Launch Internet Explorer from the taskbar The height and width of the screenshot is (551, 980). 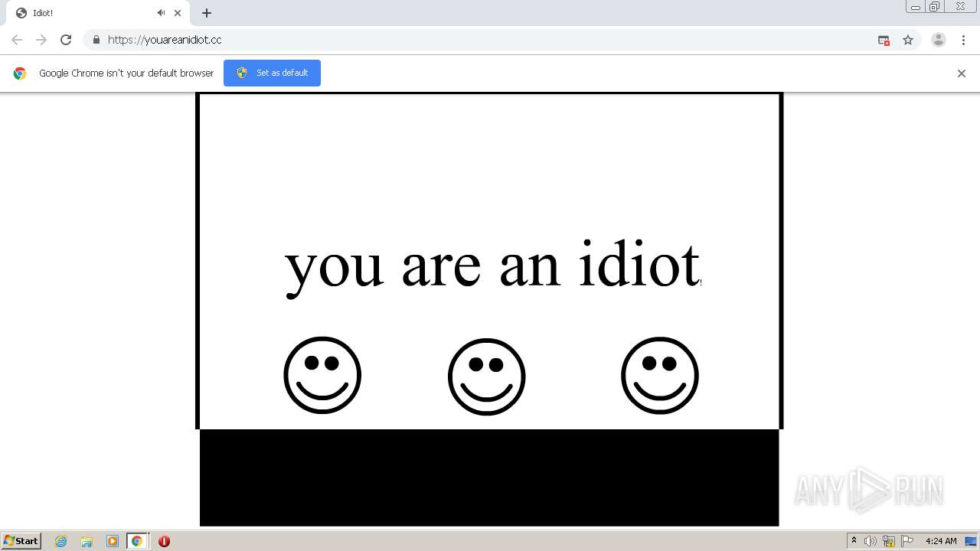pos(61,541)
